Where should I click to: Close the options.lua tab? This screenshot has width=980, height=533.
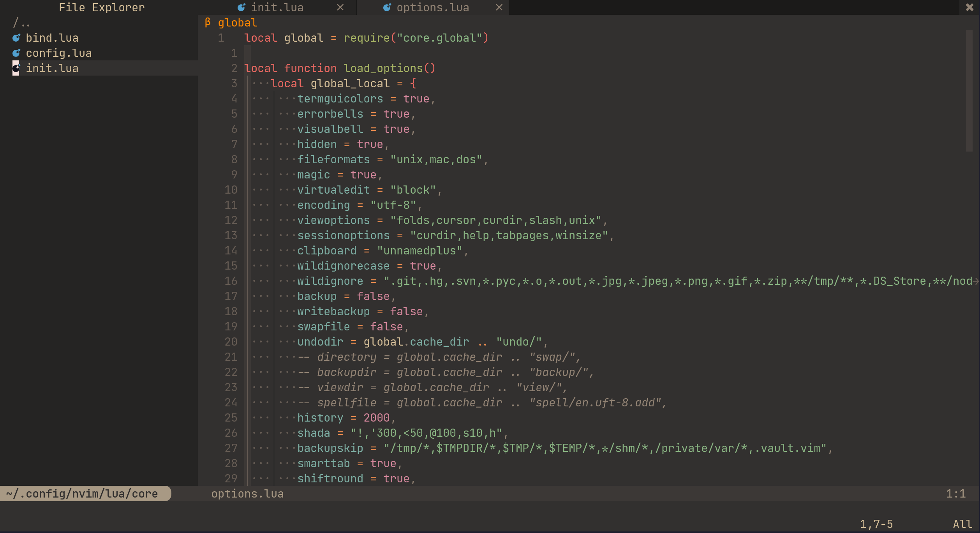[x=499, y=7]
